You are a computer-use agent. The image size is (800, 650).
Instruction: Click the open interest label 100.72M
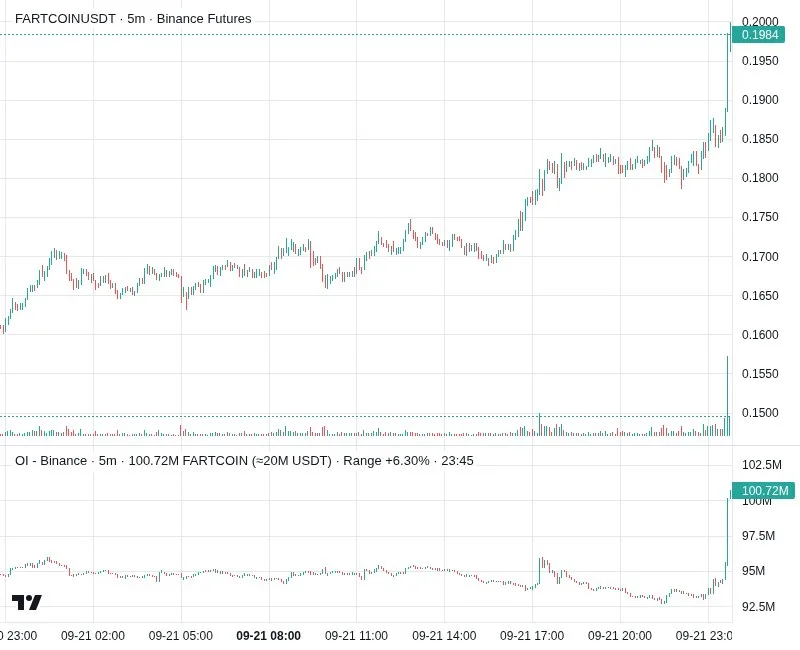(763, 490)
